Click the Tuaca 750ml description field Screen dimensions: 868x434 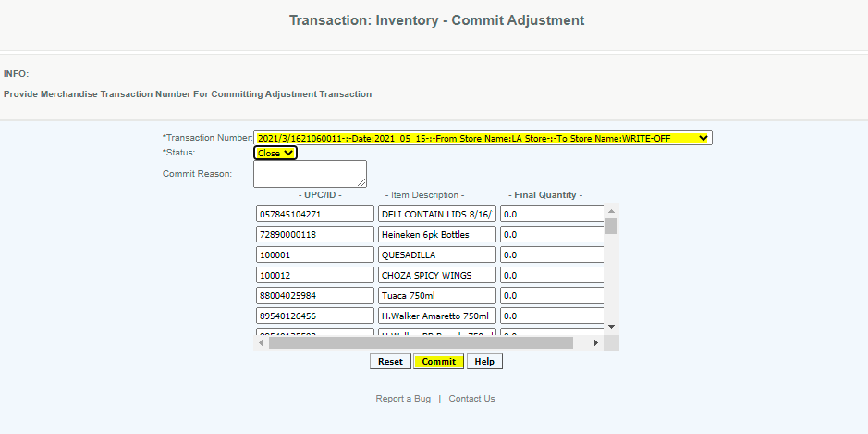tap(436, 295)
